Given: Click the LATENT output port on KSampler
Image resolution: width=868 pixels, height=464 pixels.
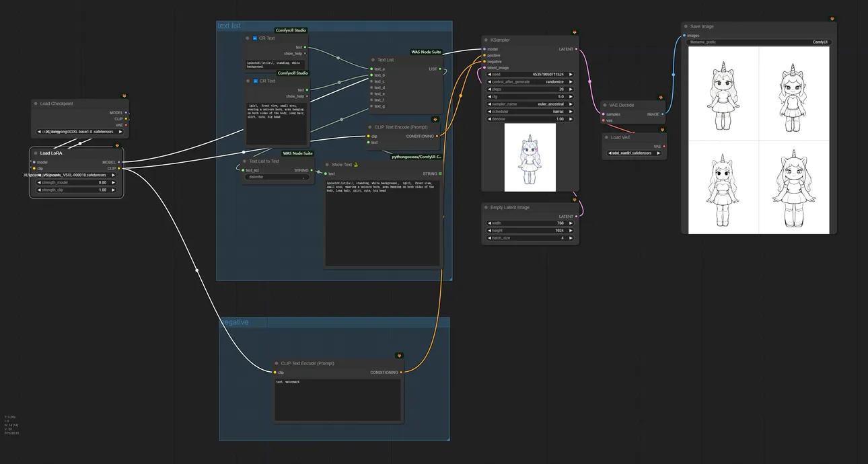Looking at the screenshot, I should click(577, 49).
